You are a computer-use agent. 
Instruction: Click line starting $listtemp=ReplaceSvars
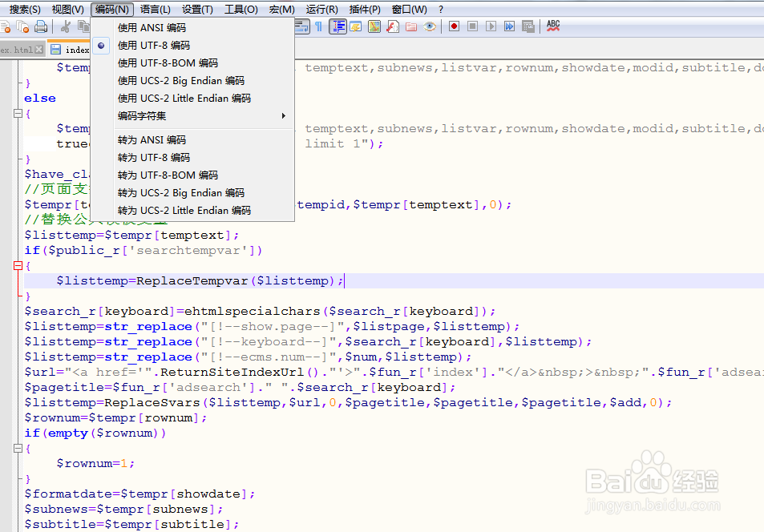[x=349, y=402]
